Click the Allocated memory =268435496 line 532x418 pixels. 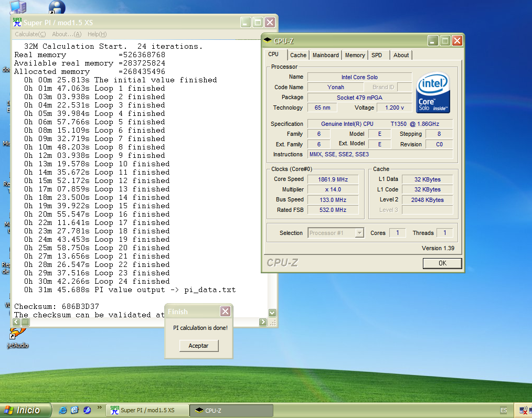[x=90, y=71]
